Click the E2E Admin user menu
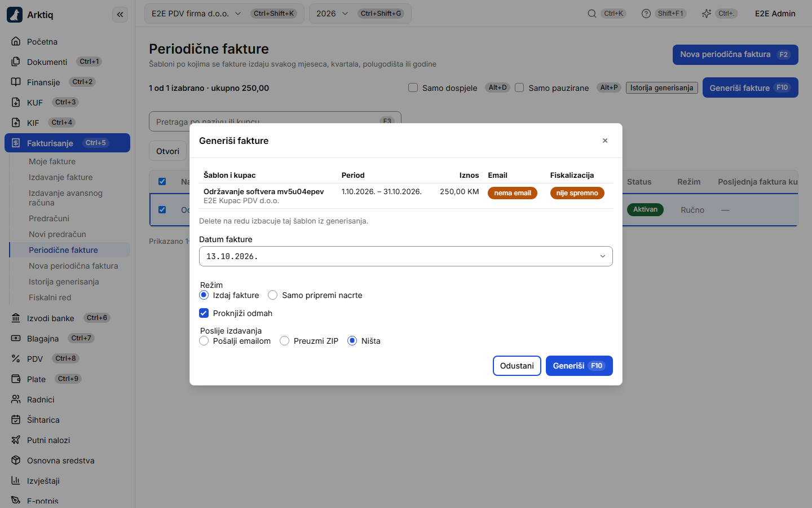This screenshot has height=508, width=812. coord(775,14)
